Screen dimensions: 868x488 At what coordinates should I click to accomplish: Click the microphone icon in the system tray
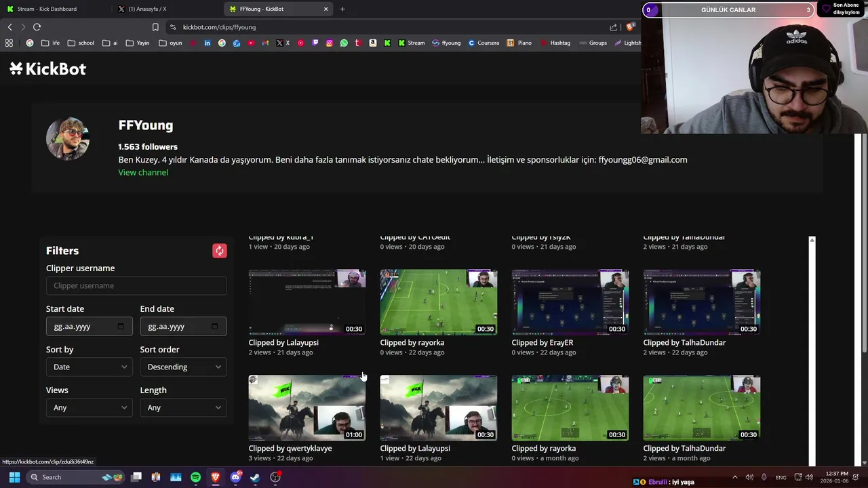point(764,477)
